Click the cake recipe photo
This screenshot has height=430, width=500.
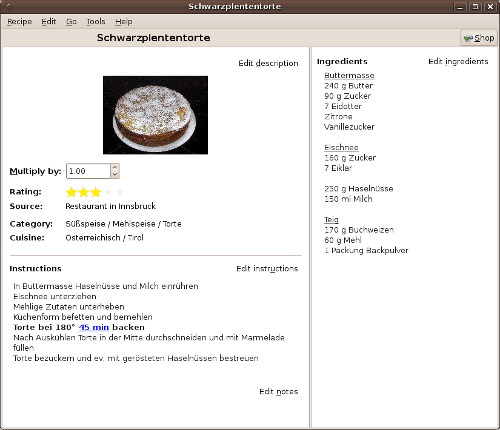tap(155, 115)
